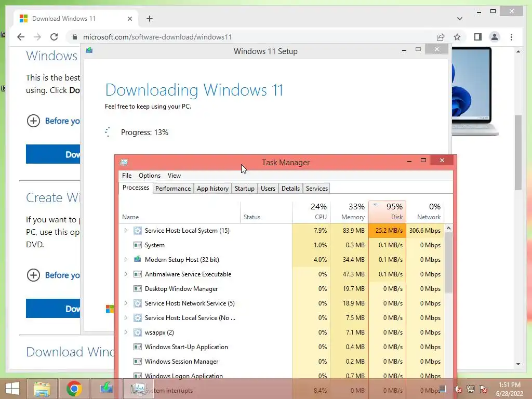Click the Task Manager title bar icon
Image resolution: width=532 pixels, height=399 pixels.
pyautogui.click(x=124, y=162)
